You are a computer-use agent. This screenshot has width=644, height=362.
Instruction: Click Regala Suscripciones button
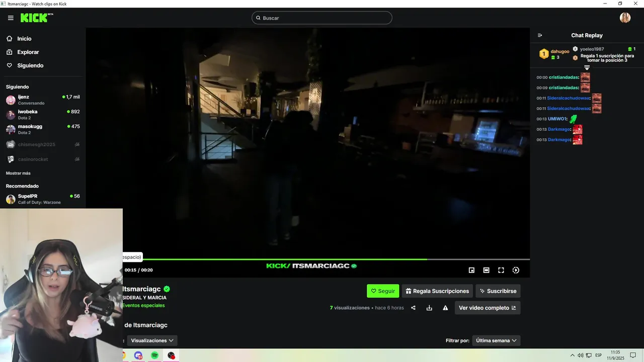tap(437, 291)
